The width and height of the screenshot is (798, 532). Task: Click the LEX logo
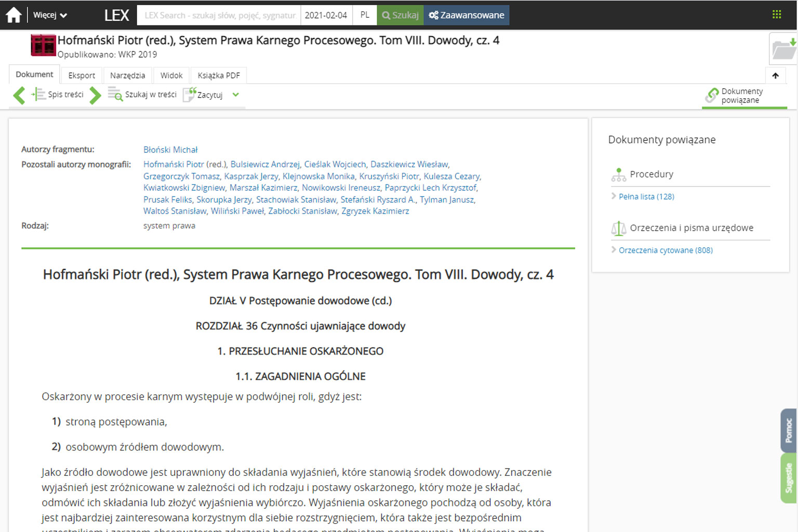point(116,15)
